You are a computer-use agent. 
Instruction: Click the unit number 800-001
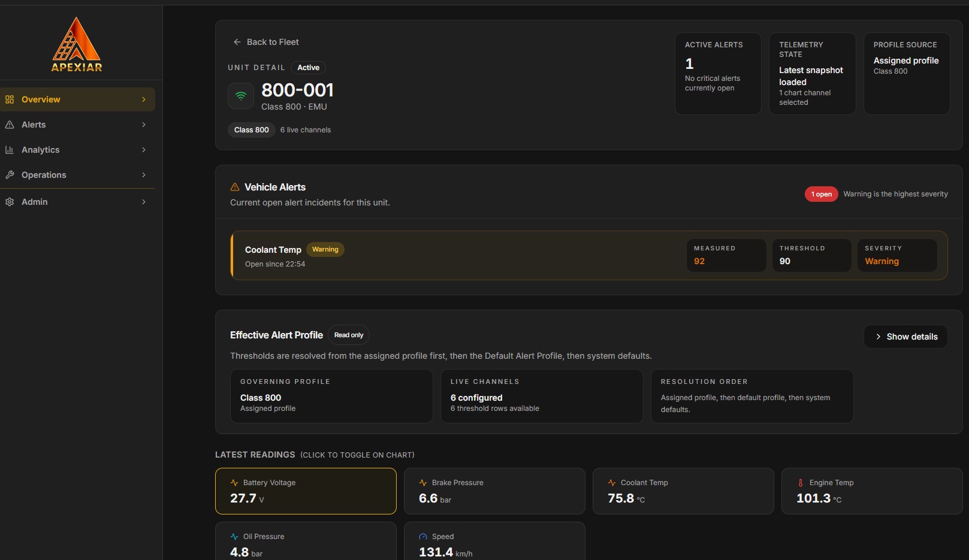tap(297, 90)
